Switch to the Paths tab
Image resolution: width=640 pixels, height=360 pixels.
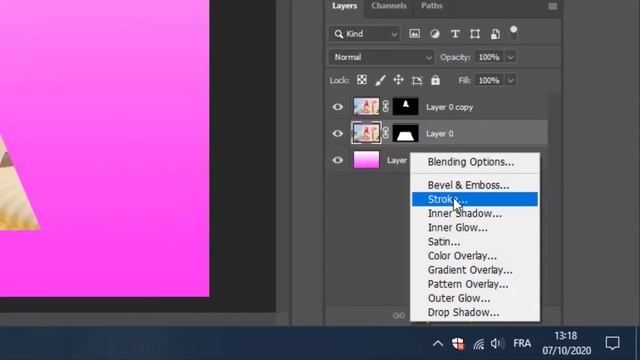(x=431, y=6)
